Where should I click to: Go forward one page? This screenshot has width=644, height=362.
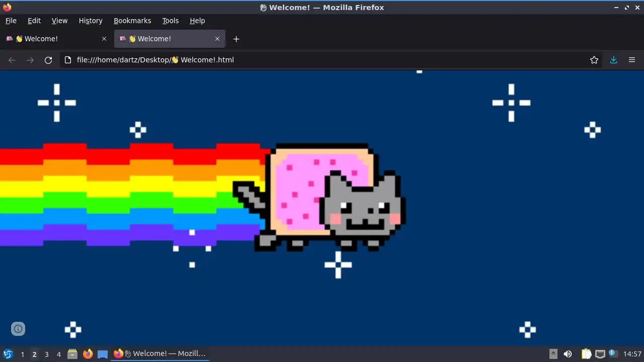point(30,60)
